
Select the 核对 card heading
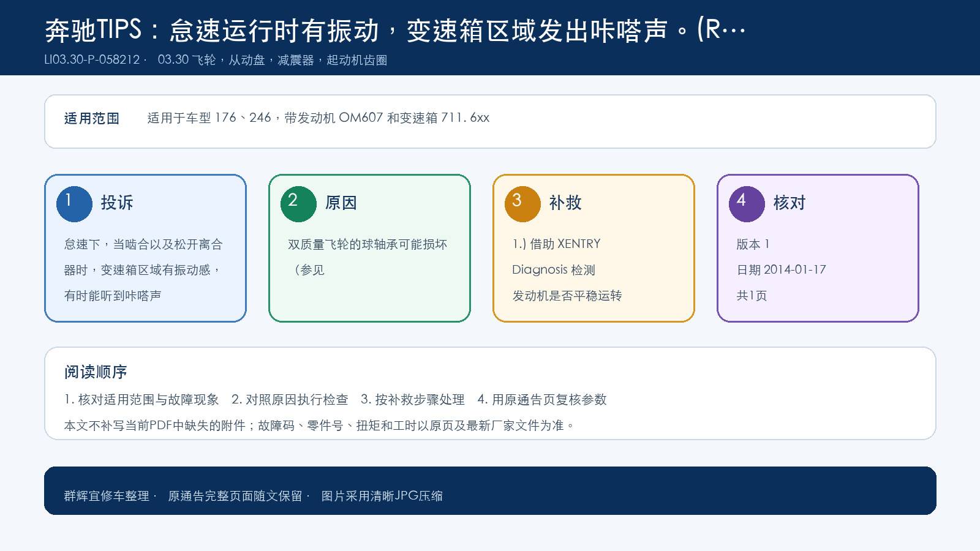(790, 203)
